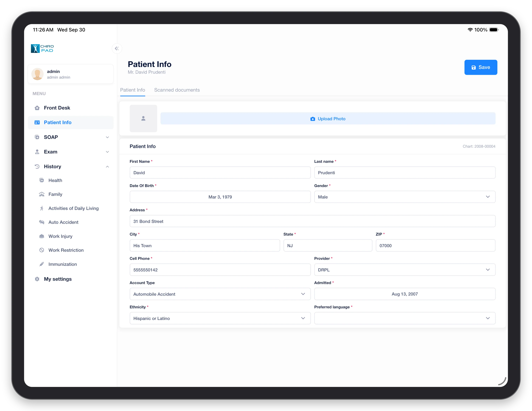Click the Date Of Birth field
Viewport: 532px width, 411px height.
click(x=220, y=197)
